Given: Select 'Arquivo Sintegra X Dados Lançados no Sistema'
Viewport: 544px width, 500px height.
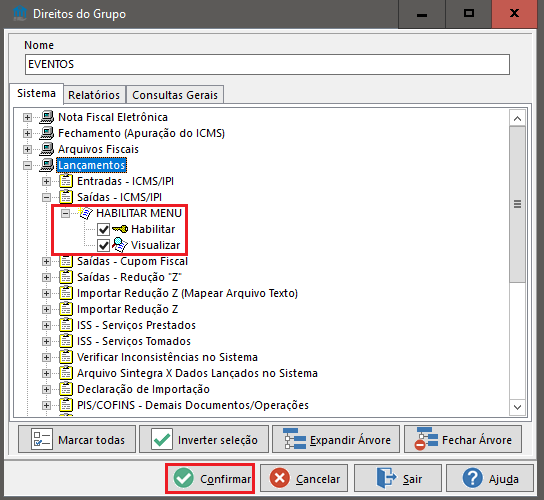Looking at the screenshot, I should pos(197,373).
